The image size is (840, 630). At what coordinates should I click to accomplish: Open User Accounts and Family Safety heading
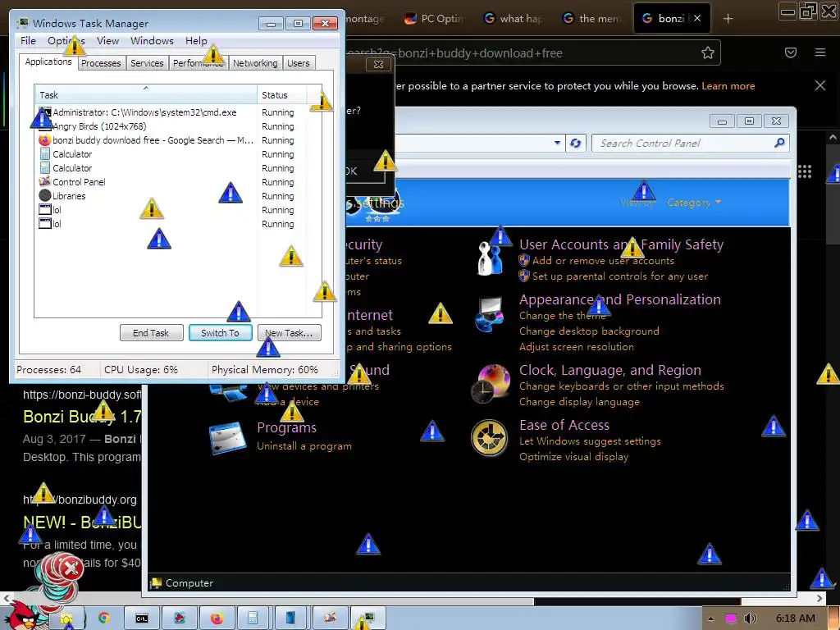[x=622, y=244]
